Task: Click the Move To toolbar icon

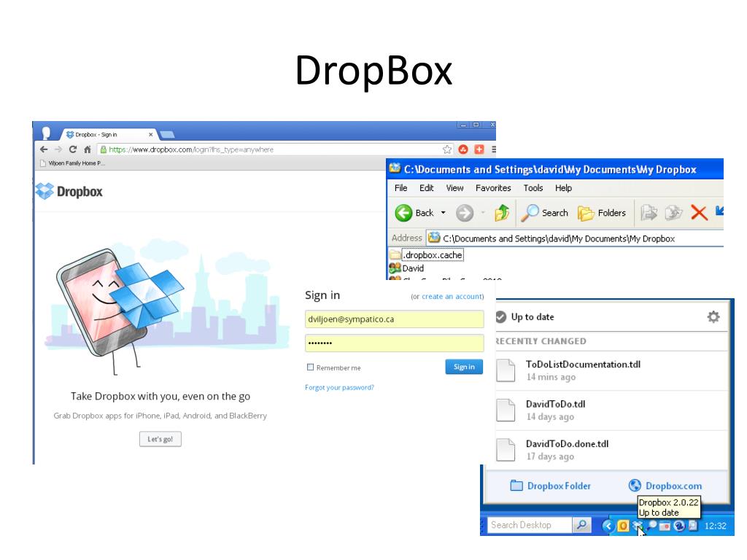Action: point(649,213)
